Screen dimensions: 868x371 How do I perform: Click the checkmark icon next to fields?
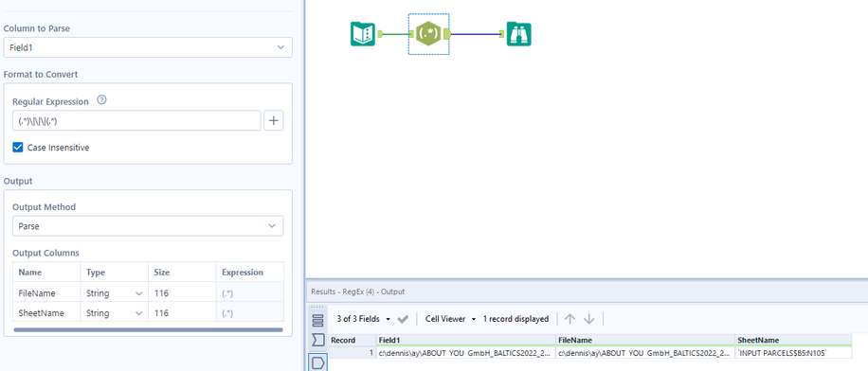403,319
